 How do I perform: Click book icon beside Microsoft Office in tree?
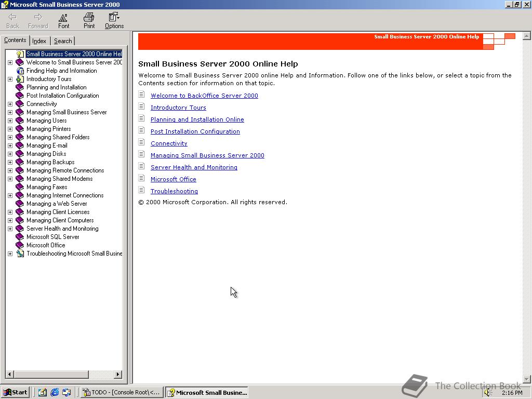pyautogui.click(x=20, y=245)
